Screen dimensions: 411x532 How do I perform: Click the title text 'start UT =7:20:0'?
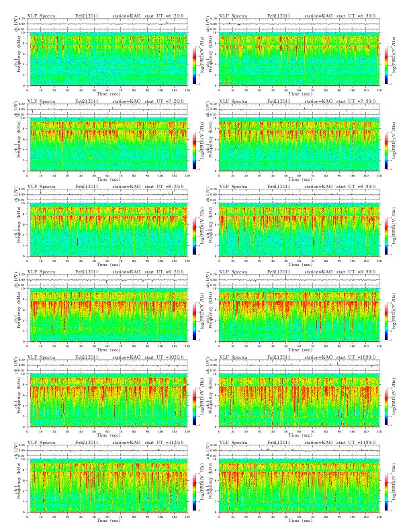click(164, 101)
